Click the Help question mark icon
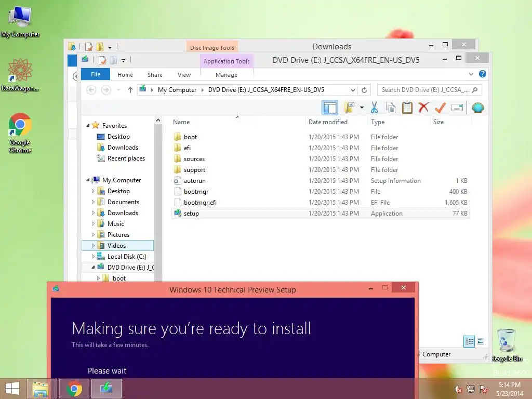 [x=483, y=74]
